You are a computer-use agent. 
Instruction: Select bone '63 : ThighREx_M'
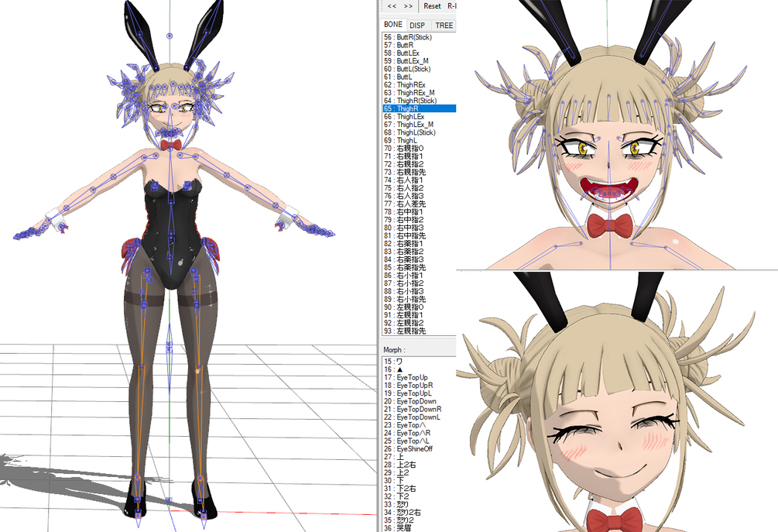click(x=420, y=93)
